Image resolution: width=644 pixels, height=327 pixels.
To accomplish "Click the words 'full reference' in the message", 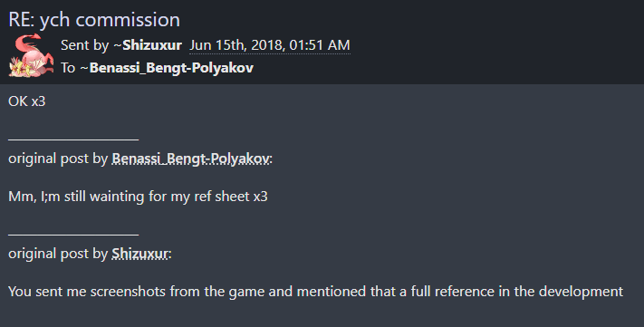I will click(447, 292).
